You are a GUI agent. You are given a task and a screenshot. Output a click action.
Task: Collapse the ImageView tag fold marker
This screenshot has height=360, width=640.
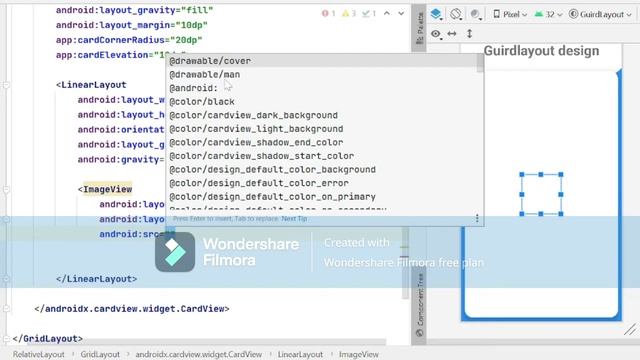pos(6,189)
